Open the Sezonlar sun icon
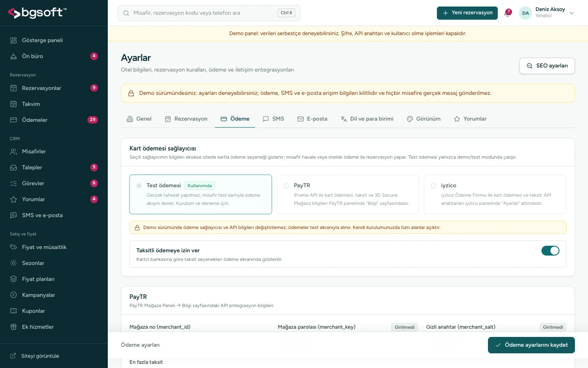This screenshot has width=588, height=368. (x=13, y=263)
